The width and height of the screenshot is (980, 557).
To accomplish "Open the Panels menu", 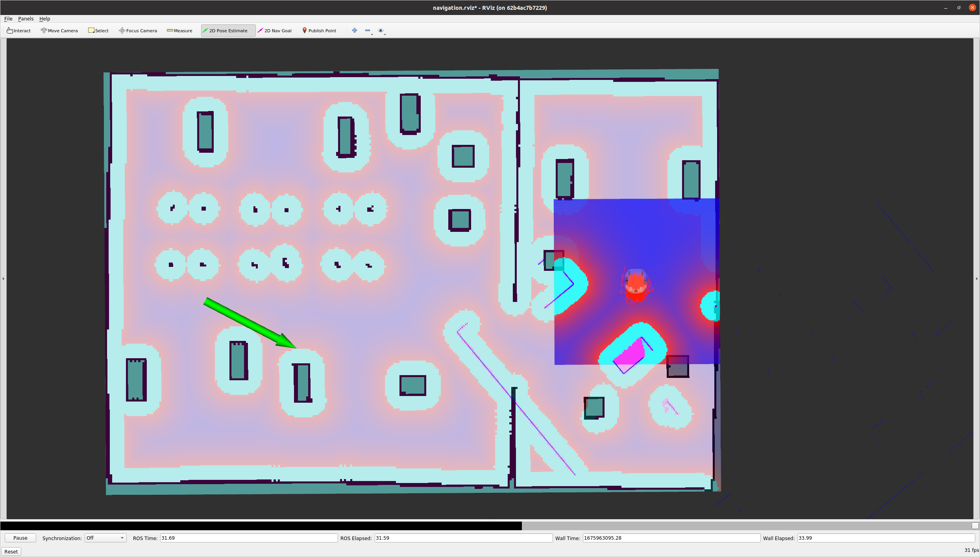I will [x=26, y=19].
